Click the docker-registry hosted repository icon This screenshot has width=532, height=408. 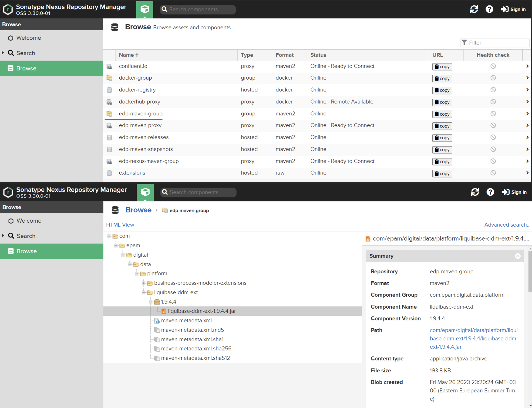pyautogui.click(x=109, y=90)
